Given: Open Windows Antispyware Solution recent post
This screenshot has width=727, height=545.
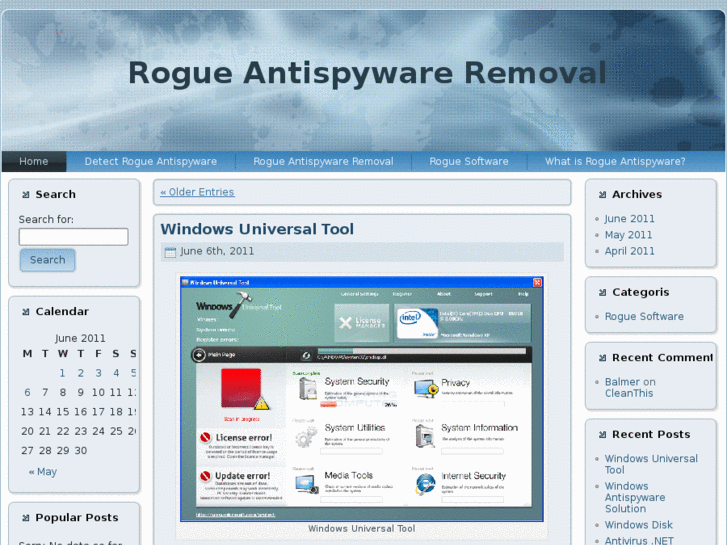Looking at the screenshot, I should [635, 497].
